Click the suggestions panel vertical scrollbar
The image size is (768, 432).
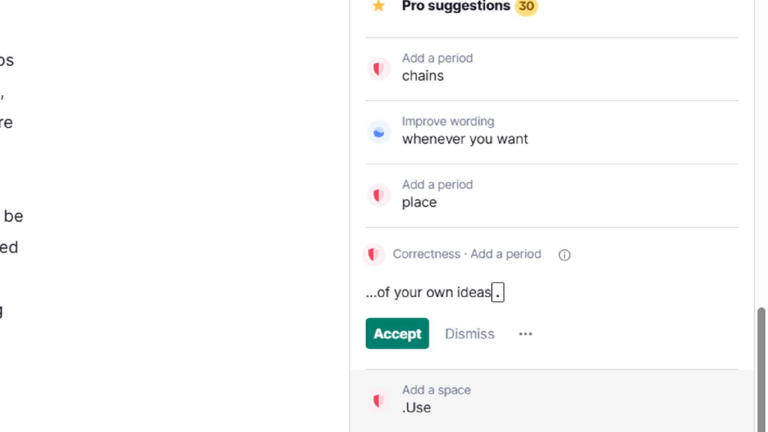pos(761,360)
